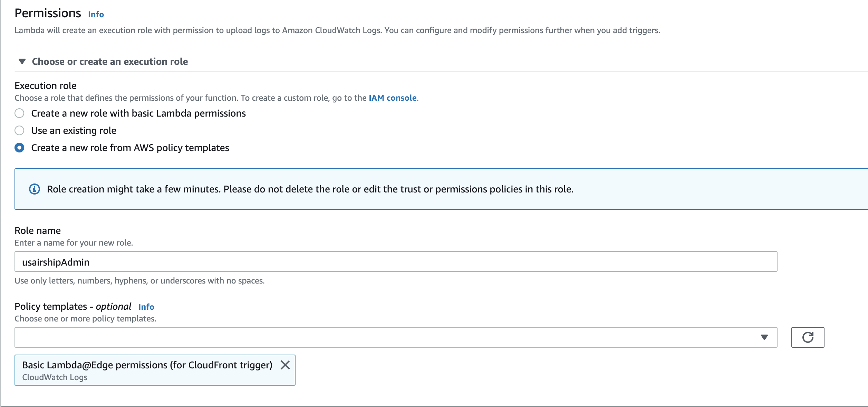Select Create a new role with basic Lambda permissions
This screenshot has width=868, height=407.
[19, 113]
